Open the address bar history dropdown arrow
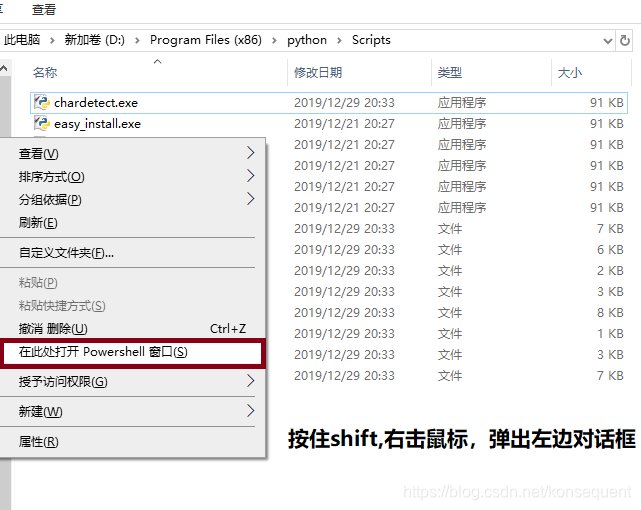Image resolution: width=641 pixels, height=510 pixels. coord(607,41)
